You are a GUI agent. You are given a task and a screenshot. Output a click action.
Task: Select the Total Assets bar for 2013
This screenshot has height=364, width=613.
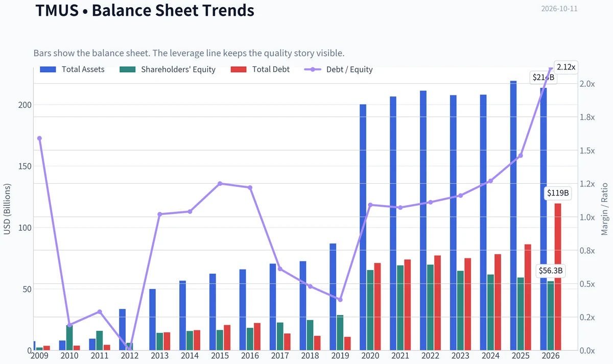coord(153,320)
